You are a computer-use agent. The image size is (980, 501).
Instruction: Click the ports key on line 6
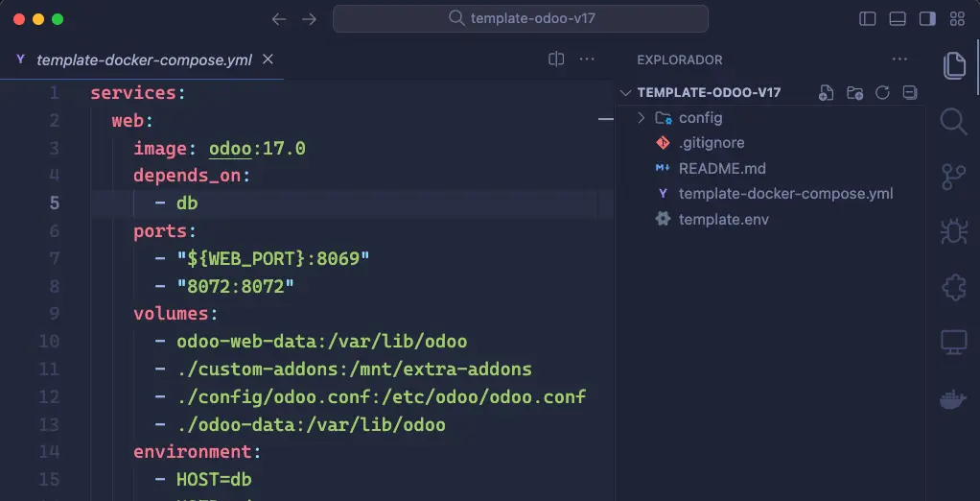point(160,231)
